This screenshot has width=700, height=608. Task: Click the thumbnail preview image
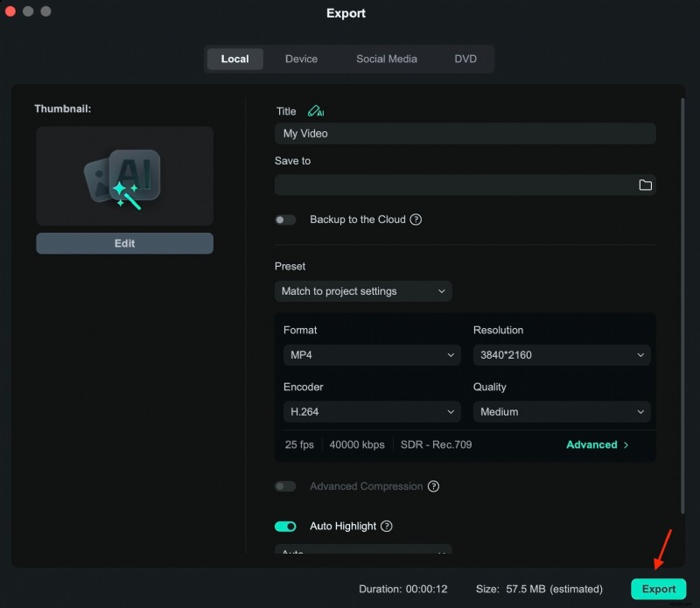coord(124,175)
